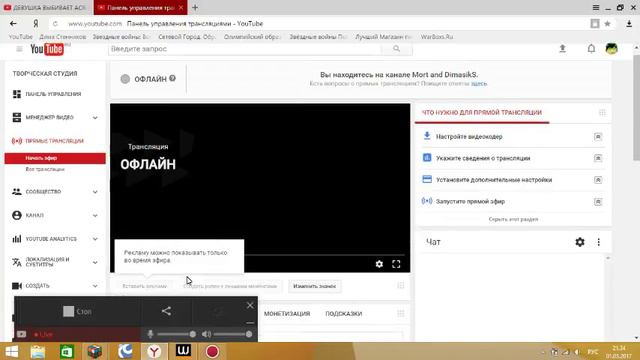
Task: Toggle player fullscreen
Action: coord(396,264)
